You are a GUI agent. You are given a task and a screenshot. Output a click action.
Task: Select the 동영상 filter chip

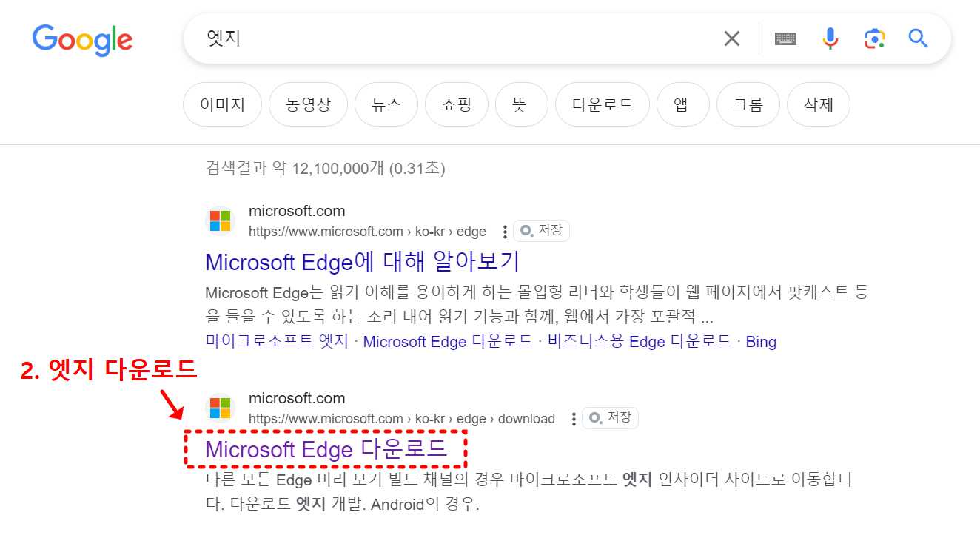click(x=308, y=104)
